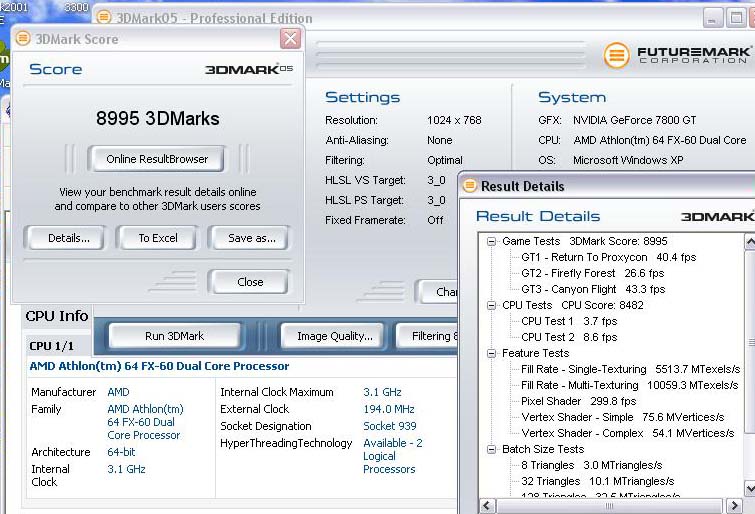Open the Online ResultBrowser
Image resolution: width=755 pixels, height=514 pixels.
click(x=157, y=159)
